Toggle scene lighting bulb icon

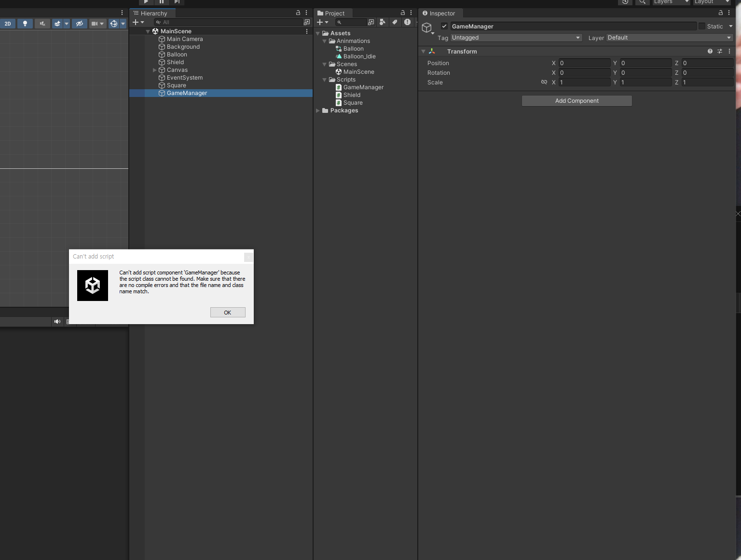[25, 24]
